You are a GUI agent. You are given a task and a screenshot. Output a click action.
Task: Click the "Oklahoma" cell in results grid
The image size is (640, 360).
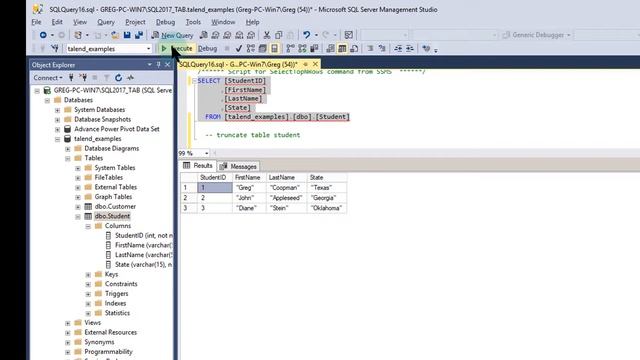327,208
